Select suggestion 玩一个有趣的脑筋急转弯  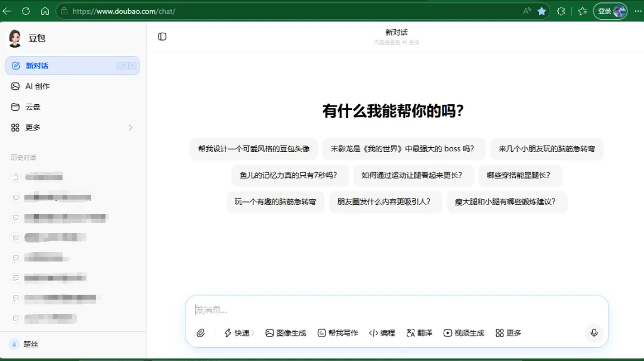(x=275, y=202)
